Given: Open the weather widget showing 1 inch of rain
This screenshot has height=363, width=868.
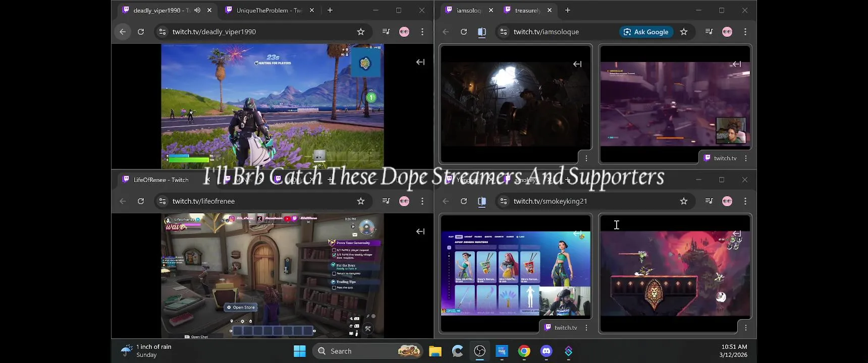Looking at the screenshot, I should point(147,351).
